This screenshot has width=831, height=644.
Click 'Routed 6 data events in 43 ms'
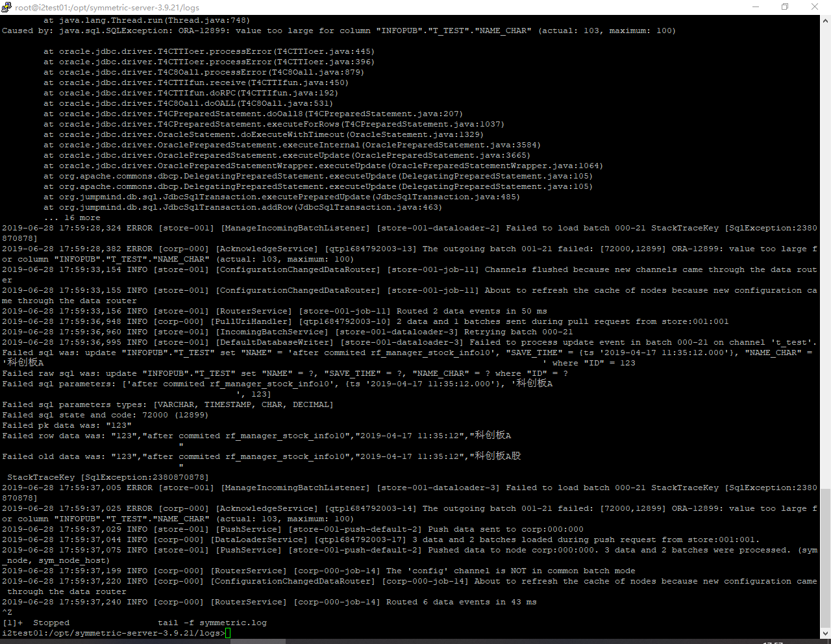tap(461, 602)
